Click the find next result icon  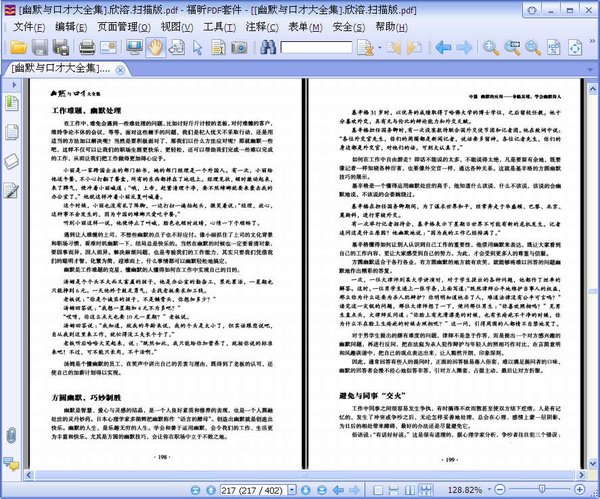coord(414,47)
